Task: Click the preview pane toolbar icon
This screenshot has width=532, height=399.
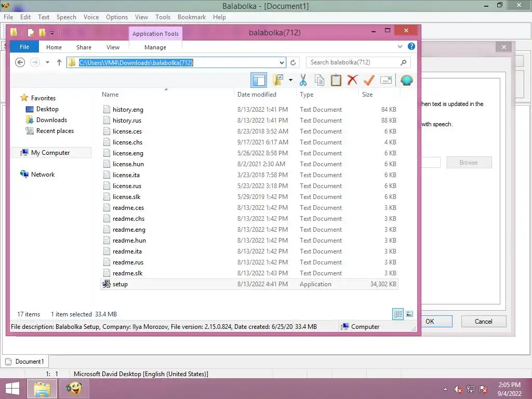Action: 259,81
